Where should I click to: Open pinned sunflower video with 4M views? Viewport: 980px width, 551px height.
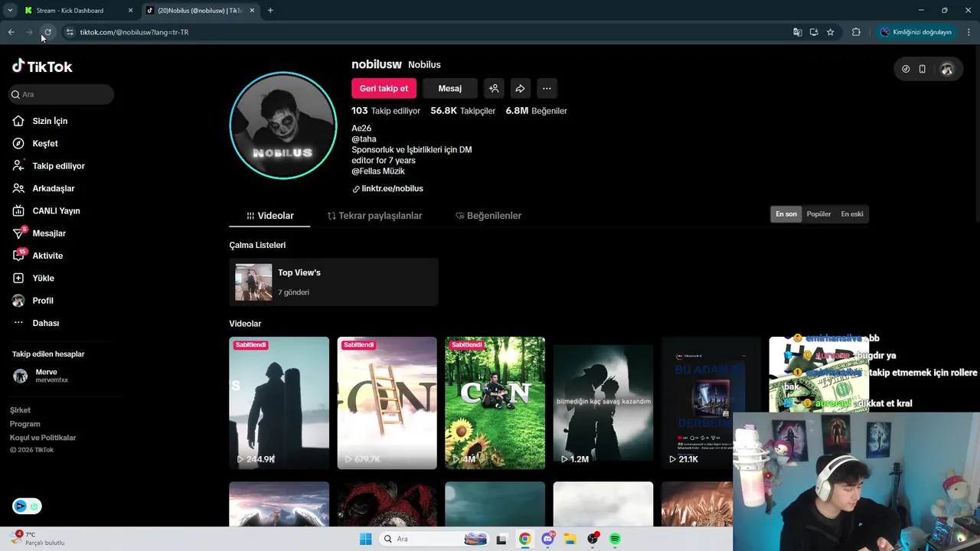click(x=495, y=403)
